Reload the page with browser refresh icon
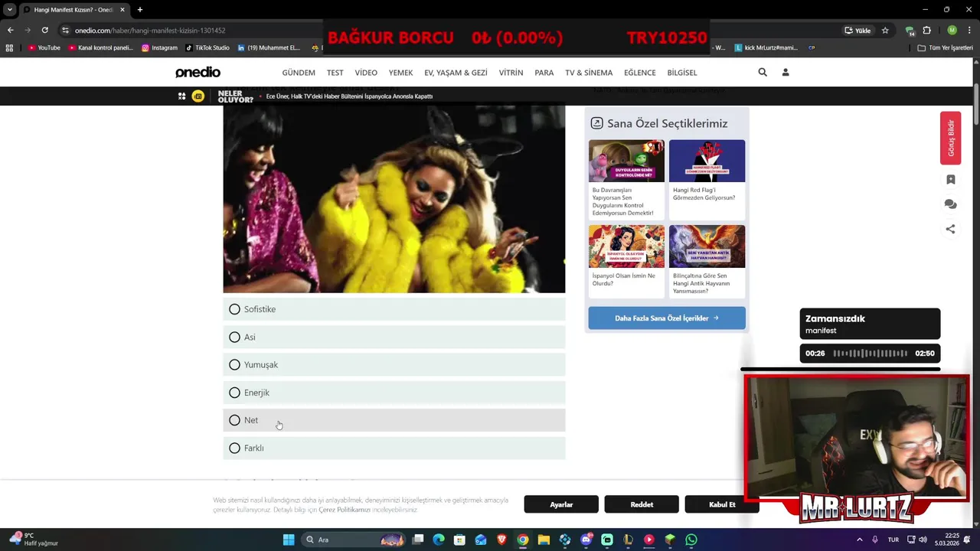Screen dimensions: 980x551 coord(44,30)
